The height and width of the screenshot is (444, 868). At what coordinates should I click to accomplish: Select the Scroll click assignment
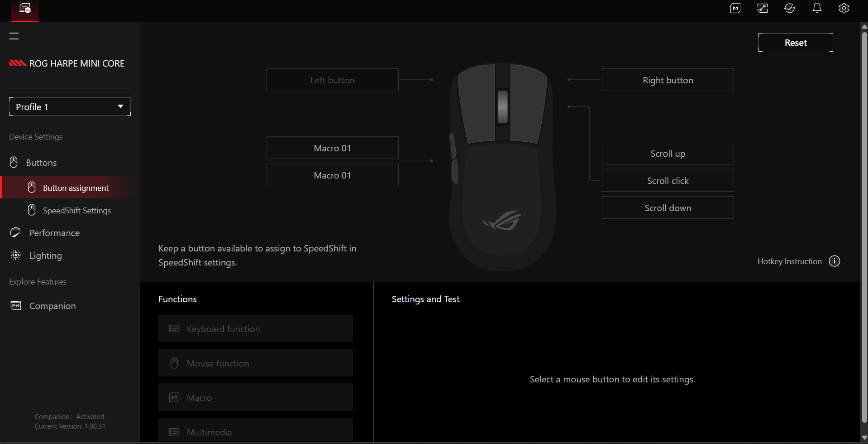(x=668, y=181)
